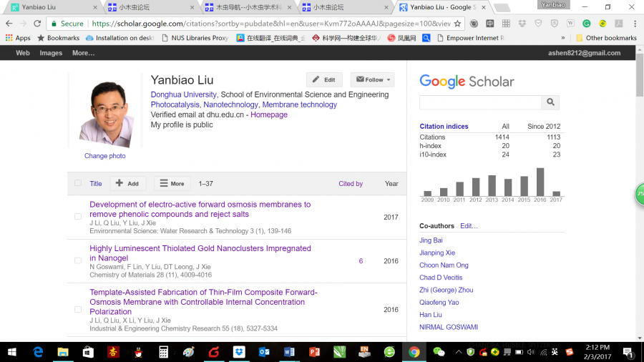Screen dimensions: 644x362
Task: Check the Template-Assisted Fabrication article checkbox
Action: click(78, 309)
